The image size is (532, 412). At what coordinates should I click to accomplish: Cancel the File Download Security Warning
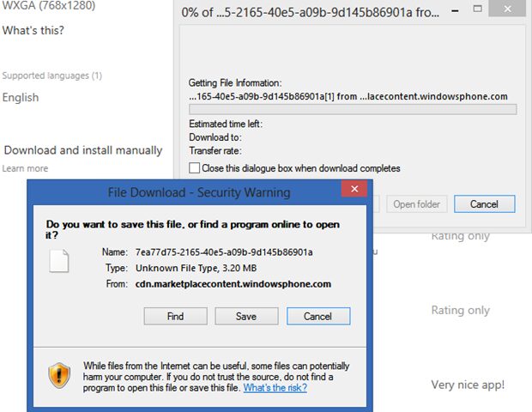click(x=318, y=317)
